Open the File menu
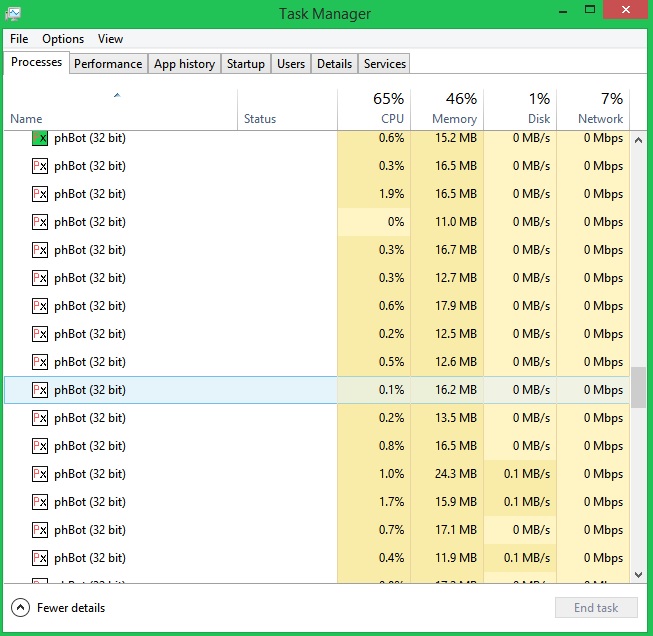Screen dimensions: 653x636 (19, 39)
